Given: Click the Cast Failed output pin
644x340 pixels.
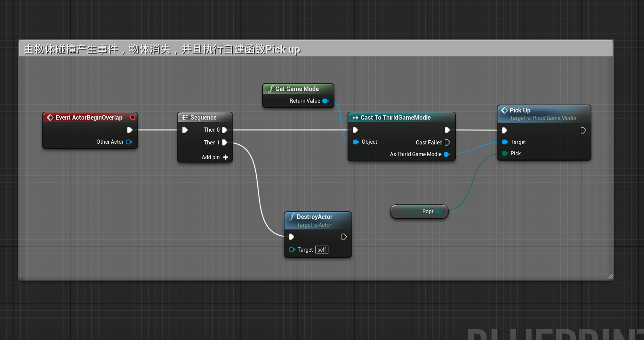Looking at the screenshot, I should click(x=447, y=143).
